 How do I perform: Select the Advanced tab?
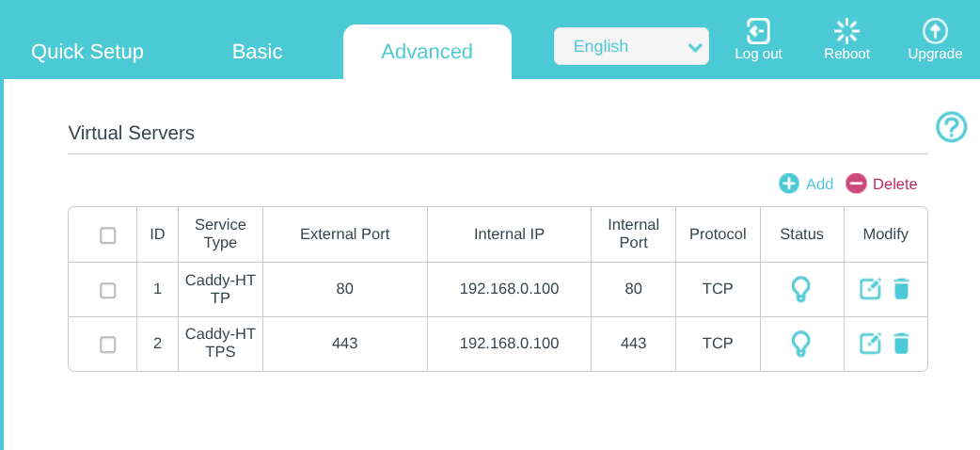[427, 52]
